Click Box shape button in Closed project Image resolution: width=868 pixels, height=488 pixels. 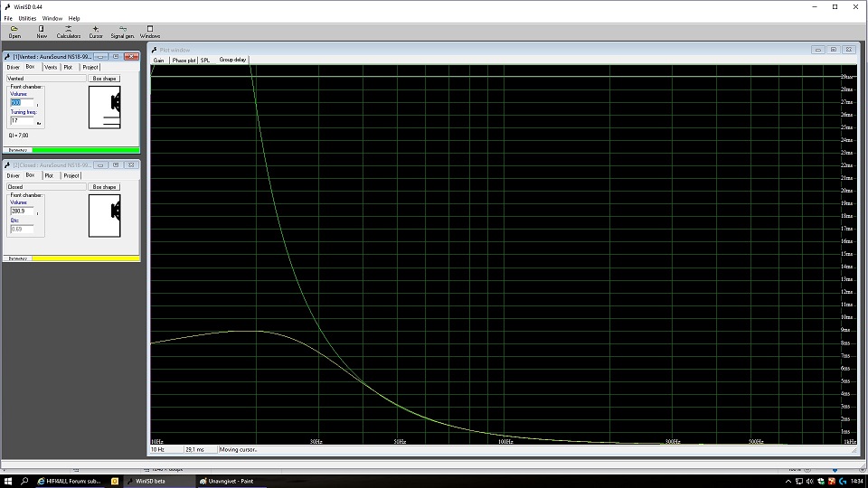(x=105, y=187)
